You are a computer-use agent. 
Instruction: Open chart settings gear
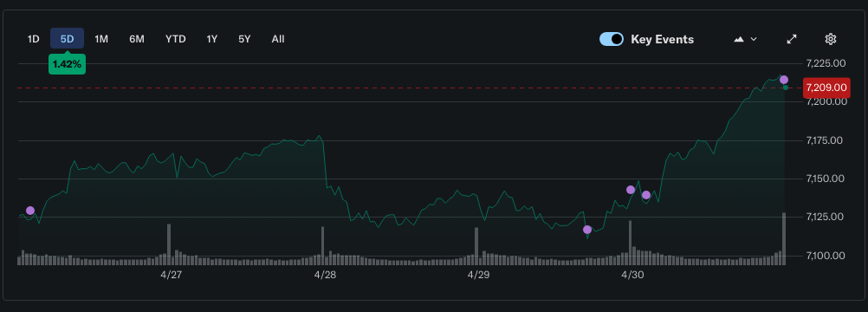click(x=830, y=39)
